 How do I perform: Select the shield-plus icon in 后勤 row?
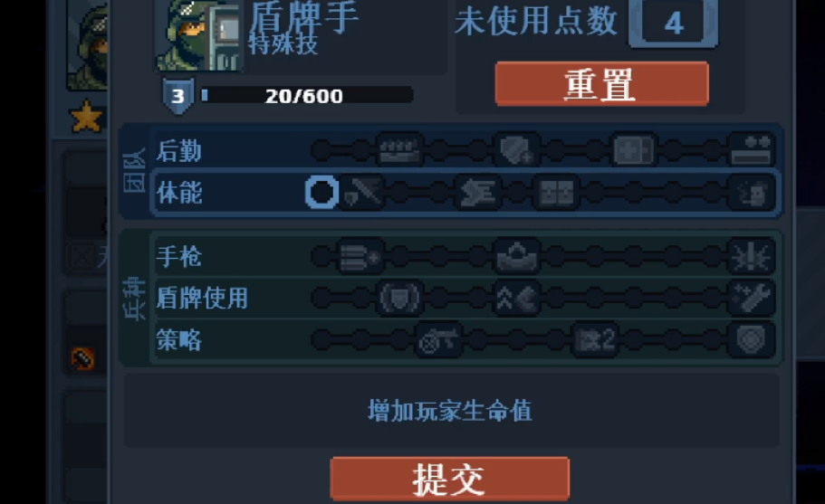[517, 150]
